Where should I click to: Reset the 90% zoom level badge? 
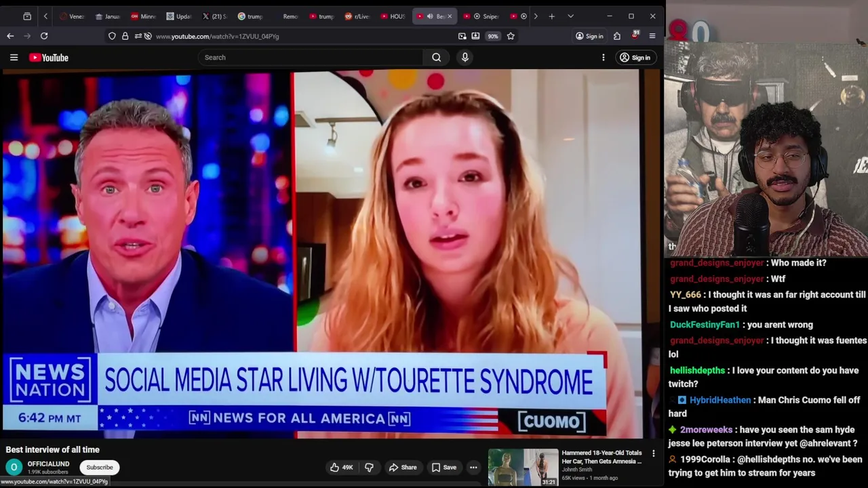pyautogui.click(x=493, y=36)
